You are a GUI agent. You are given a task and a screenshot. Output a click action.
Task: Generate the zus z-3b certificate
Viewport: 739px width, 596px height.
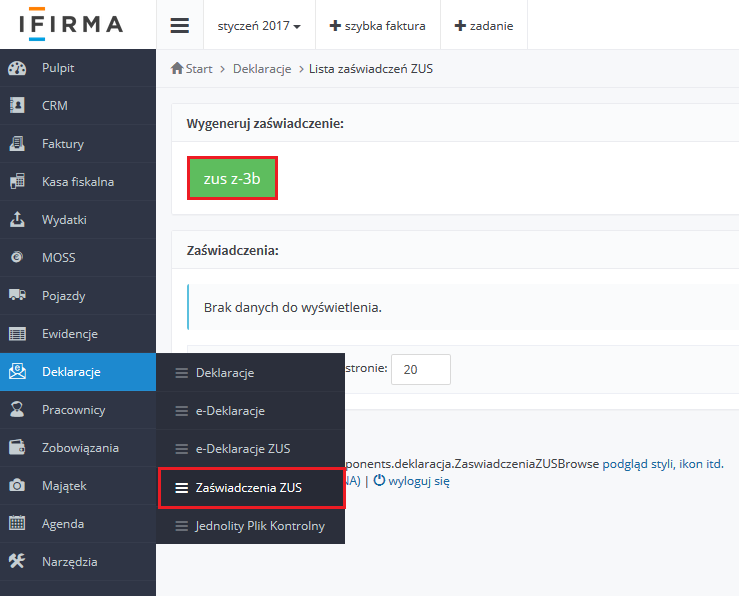(232, 178)
